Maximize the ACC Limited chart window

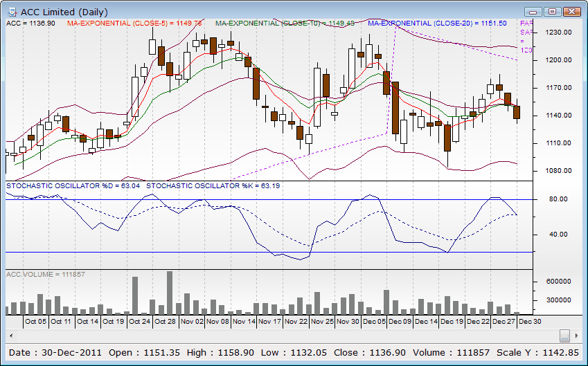pyautogui.click(x=551, y=11)
